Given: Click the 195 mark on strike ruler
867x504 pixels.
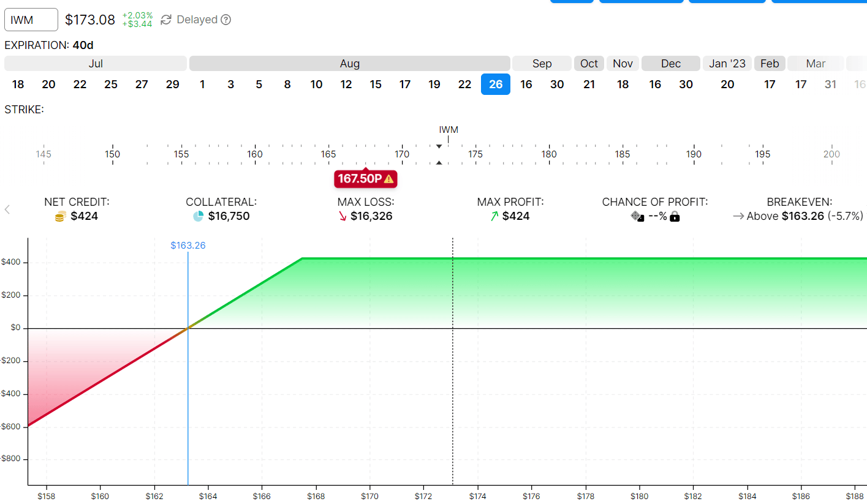Looking at the screenshot, I should 763,154.
